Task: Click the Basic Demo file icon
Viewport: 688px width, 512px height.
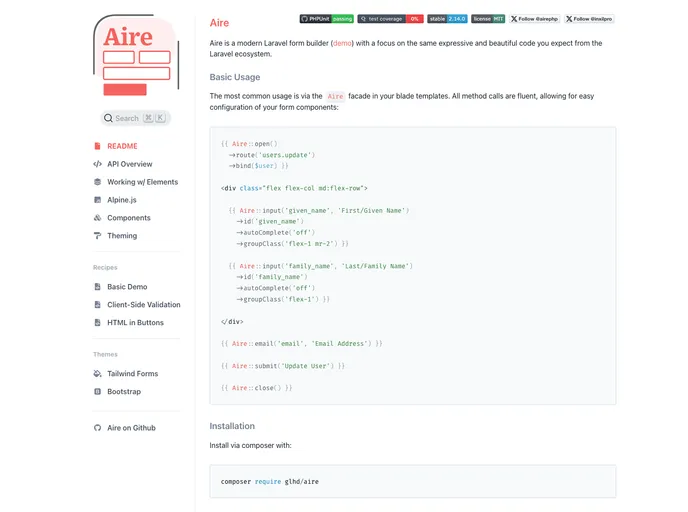Action: tap(97, 287)
